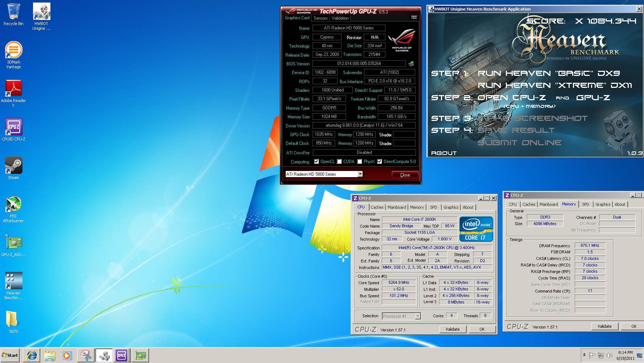Switch to GPU-Z taskbar item
Screen dimensions: 644x363
coord(140,355)
